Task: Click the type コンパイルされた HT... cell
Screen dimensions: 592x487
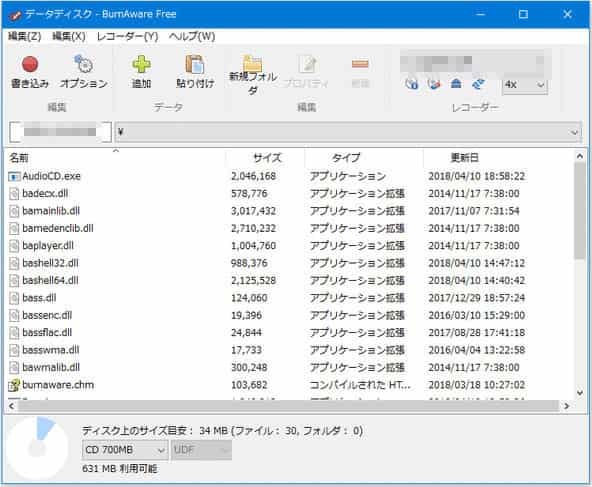Action: [x=360, y=385]
